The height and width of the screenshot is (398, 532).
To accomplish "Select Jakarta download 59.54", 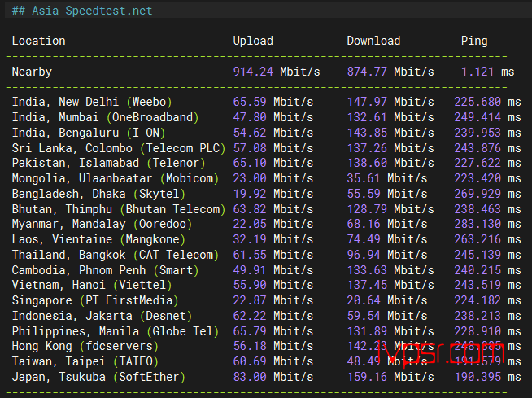I will (x=364, y=316).
